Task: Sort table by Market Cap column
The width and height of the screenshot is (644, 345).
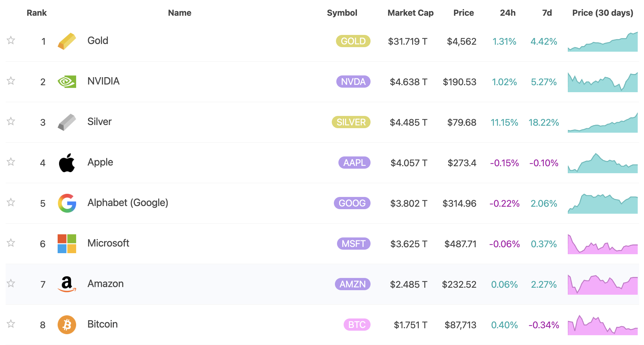Action: (410, 13)
